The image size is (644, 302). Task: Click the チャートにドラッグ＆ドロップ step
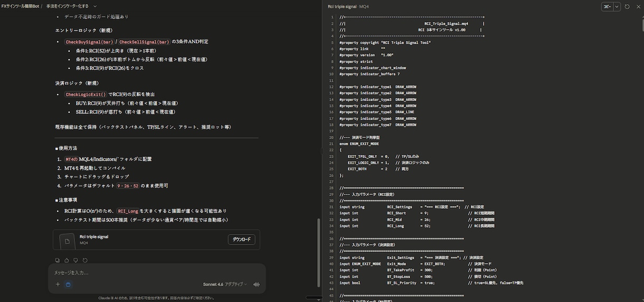[x=97, y=177]
